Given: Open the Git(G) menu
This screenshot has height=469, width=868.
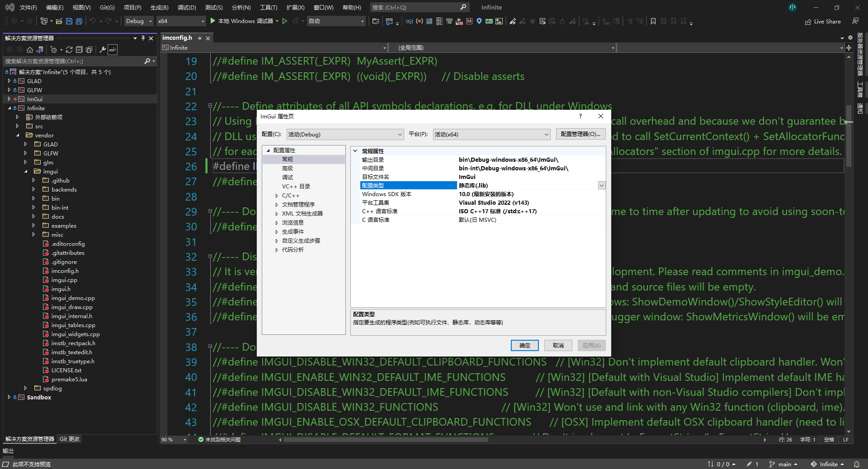Looking at the screenshot, I should (x=107, y=7).
